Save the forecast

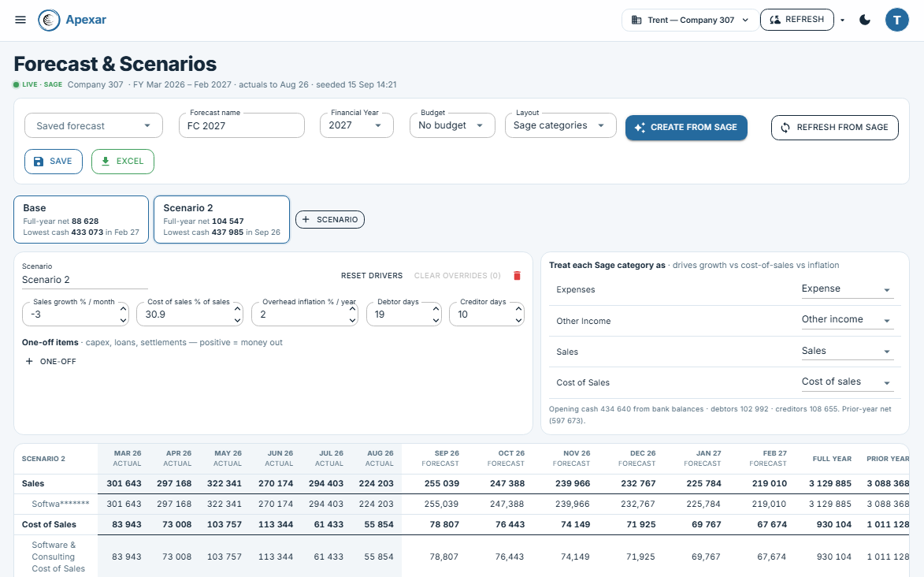(x=54, y=162)
